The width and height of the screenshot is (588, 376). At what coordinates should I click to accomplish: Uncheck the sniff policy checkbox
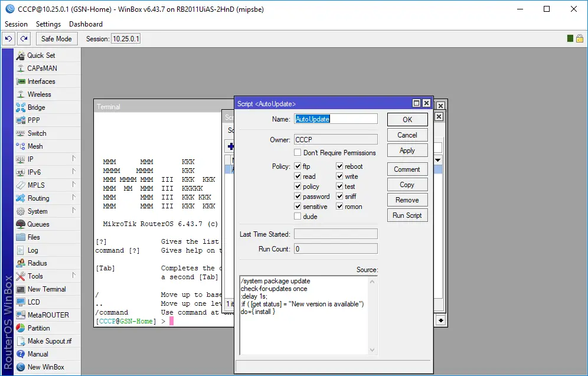click(339, 197)
